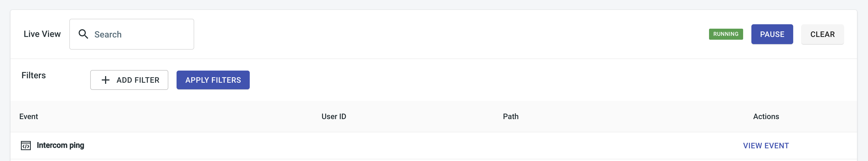Click the Filters section label
The width and height of the screenshot is (868, 161).
tap(34, 75)
